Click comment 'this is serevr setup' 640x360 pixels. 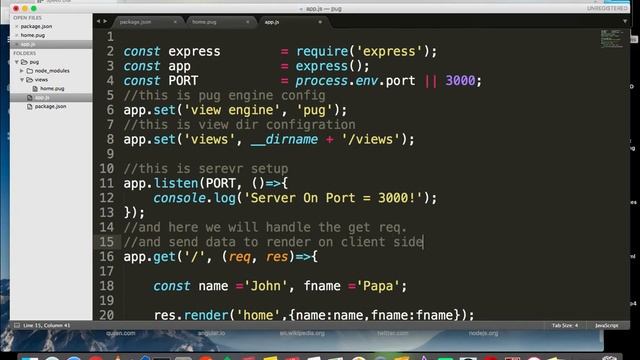[x=206, y=169]
